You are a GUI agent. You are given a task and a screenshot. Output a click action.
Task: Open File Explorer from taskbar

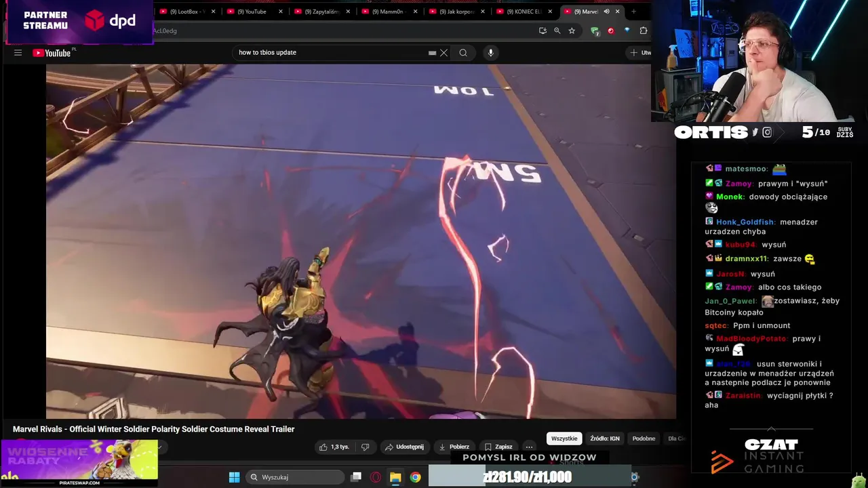click(395, 477)
